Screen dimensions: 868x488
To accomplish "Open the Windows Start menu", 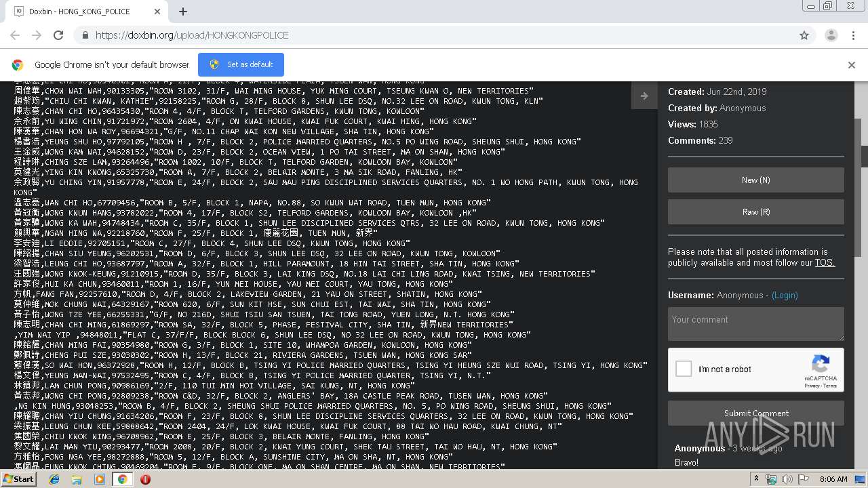I will pyautogui.click(x=18, y=479).
